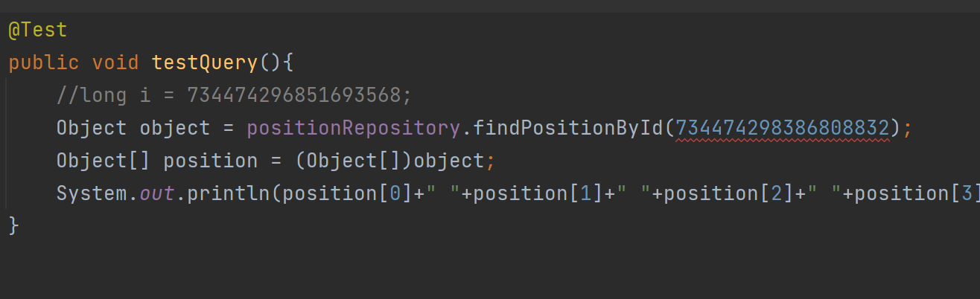The width and height of the screenshot is (980, 299).
Task: Click the void return type
Action: 115,62
